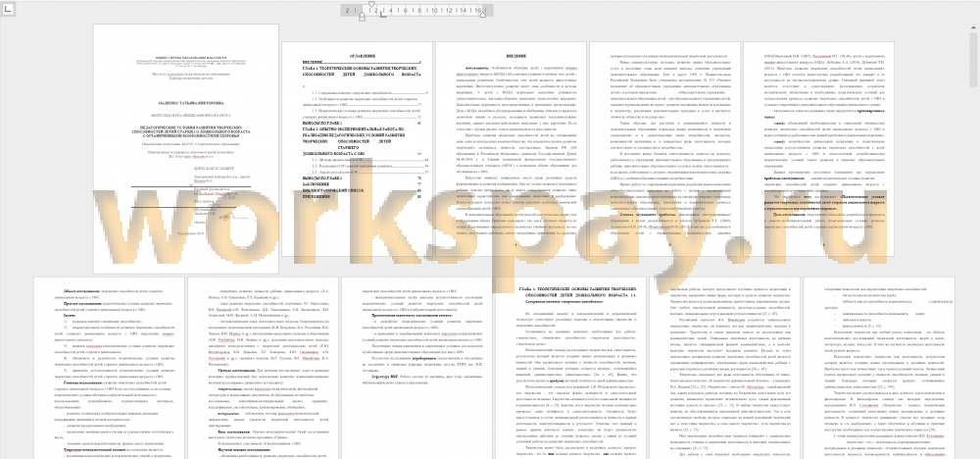The image size is (980, 459).
Task: Click the scrollbar up arrow
Action: 976,28
